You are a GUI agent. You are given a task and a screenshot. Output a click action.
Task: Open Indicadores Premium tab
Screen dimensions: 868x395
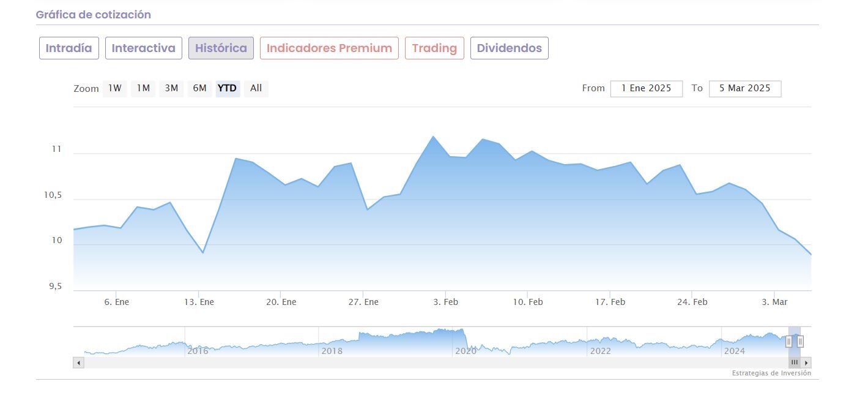pyautogui.click(x=329, y=48)
